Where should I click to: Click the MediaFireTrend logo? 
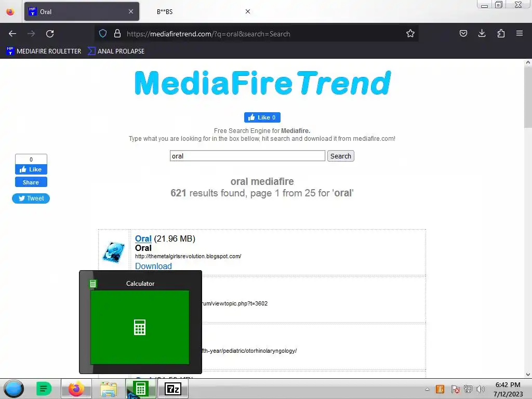pos(262,83)
